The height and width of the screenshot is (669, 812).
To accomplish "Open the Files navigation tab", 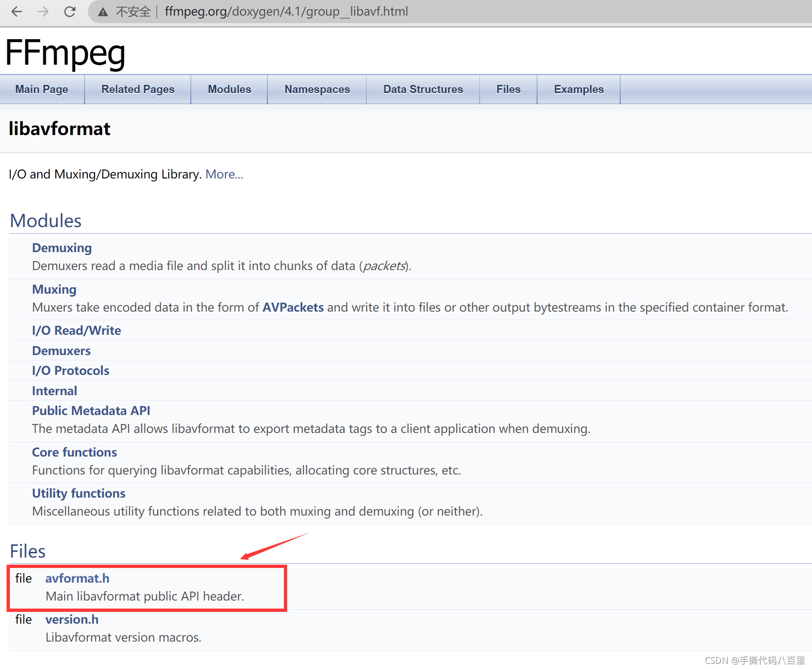I will [508, 89].
